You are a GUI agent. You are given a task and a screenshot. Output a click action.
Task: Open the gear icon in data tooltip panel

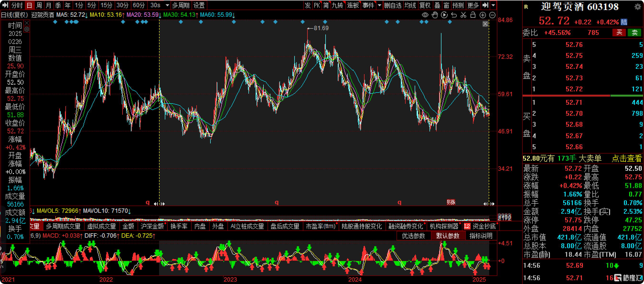click(27, 29)
